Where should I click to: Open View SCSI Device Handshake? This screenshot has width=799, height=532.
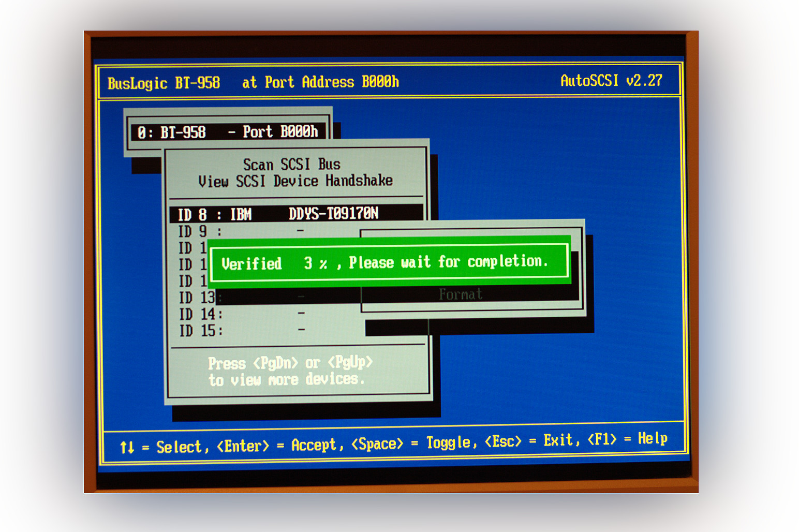pos(295,181)
